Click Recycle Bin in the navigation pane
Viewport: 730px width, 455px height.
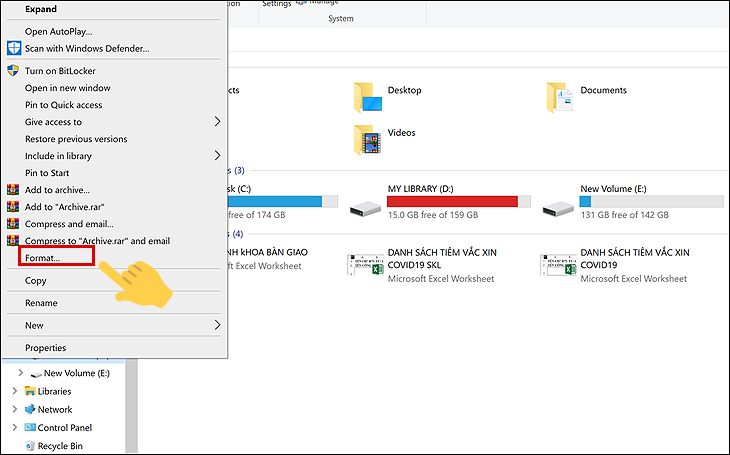[60, 446]
